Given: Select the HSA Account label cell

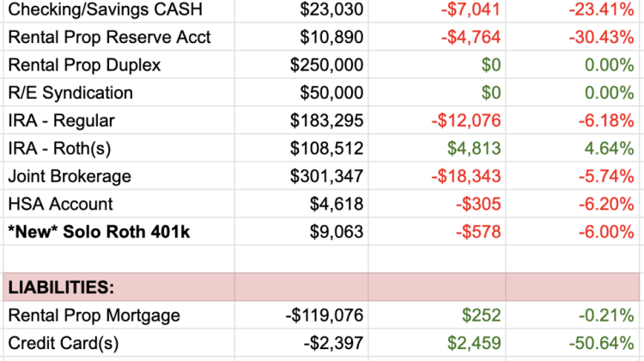Looking at the screenshot, I should [59, 205].
